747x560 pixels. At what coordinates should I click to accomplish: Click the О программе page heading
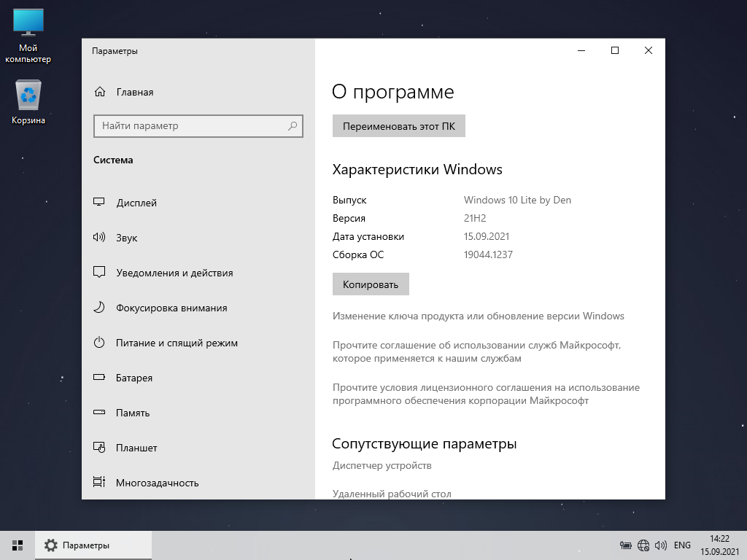pos(393,91)
